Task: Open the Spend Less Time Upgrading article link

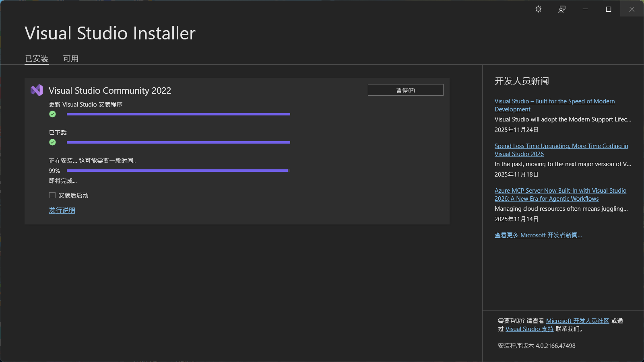Action: [561, 150]
